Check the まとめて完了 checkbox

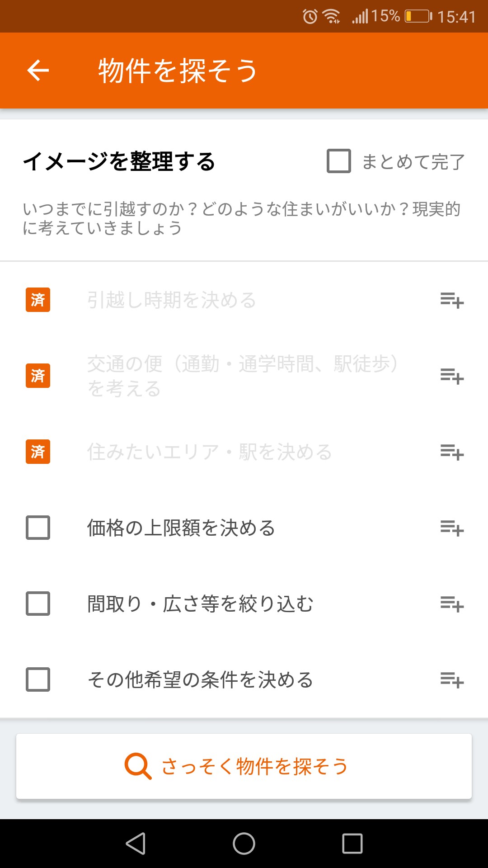coord(339,161)
